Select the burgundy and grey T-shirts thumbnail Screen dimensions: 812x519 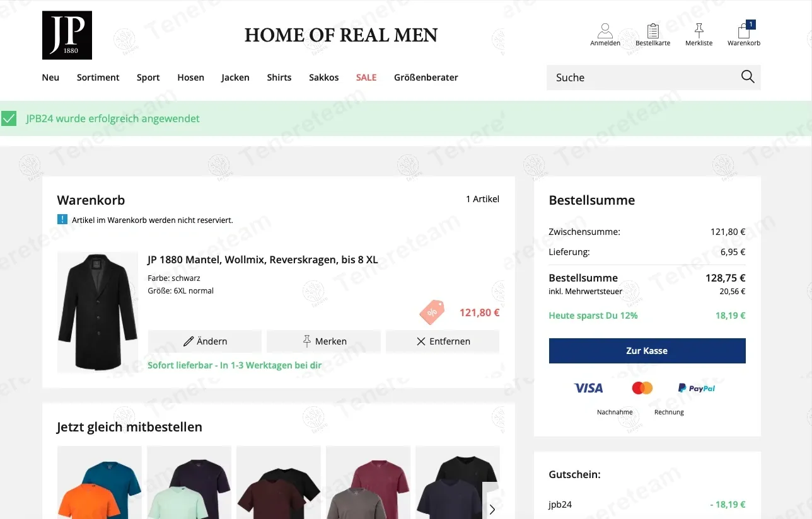368,482
